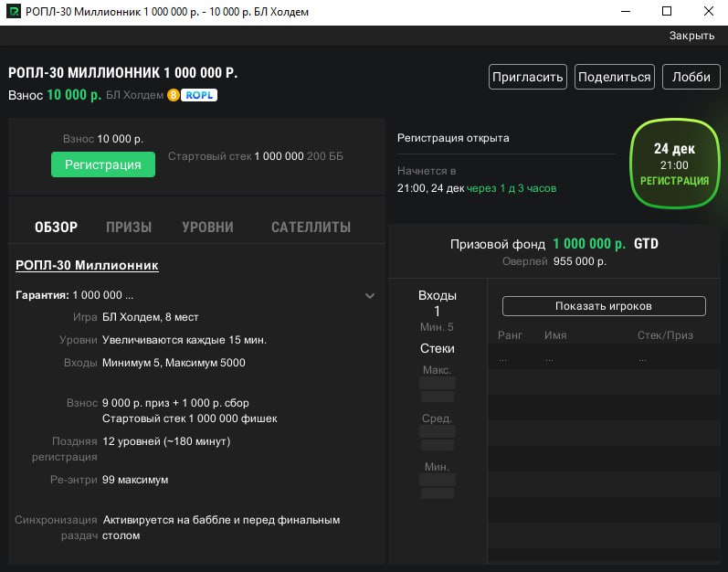Sort players by Ранг column
728x572 pixels.
pos(510,335)
